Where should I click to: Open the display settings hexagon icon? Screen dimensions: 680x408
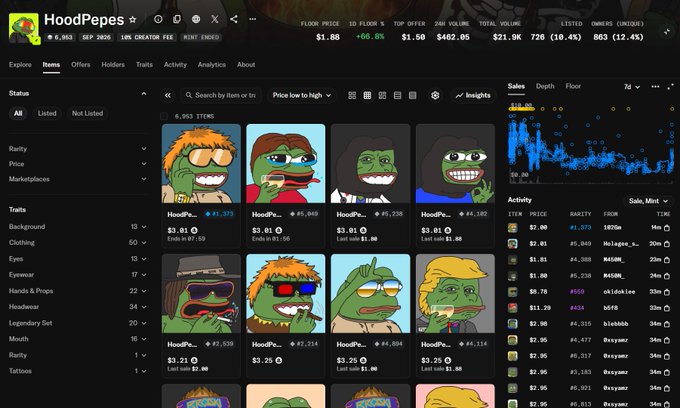[435, 95]
